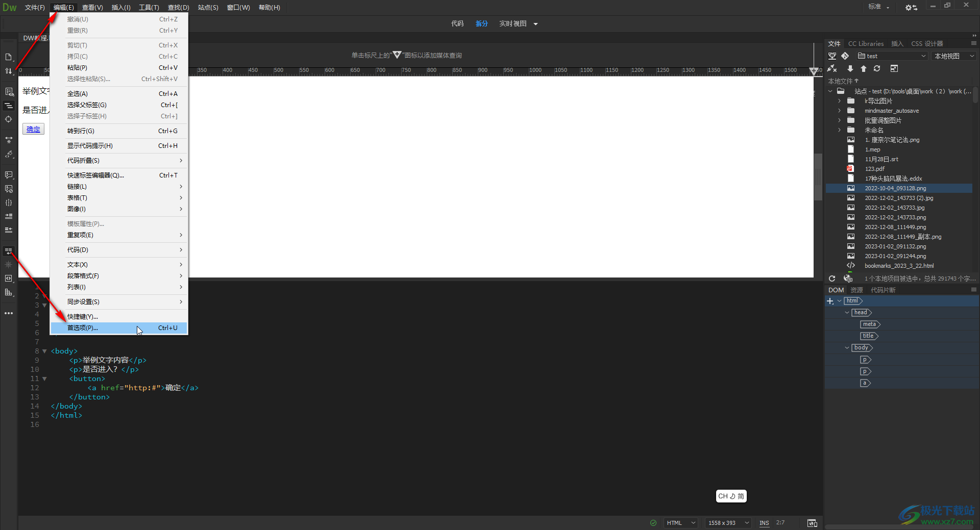
Task: Click the Get Files down-arrow icon
Action: [850, 68]
